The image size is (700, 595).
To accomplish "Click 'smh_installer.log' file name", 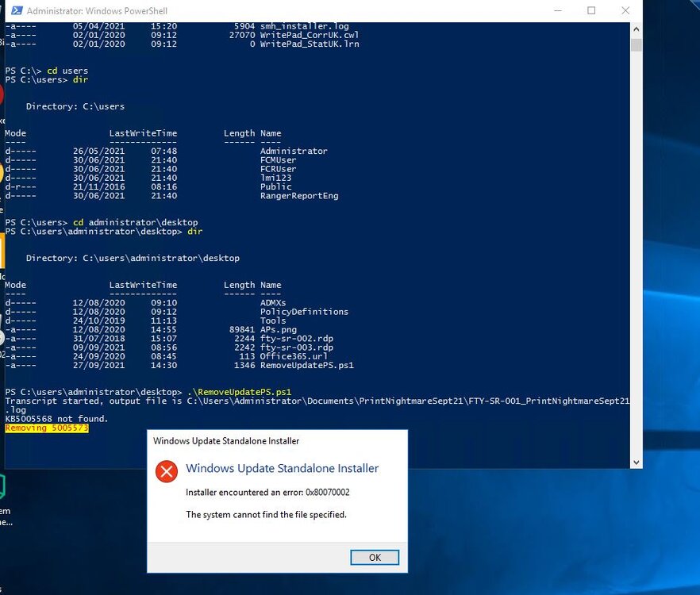I will pyautogui.click(x=304, y=26).
